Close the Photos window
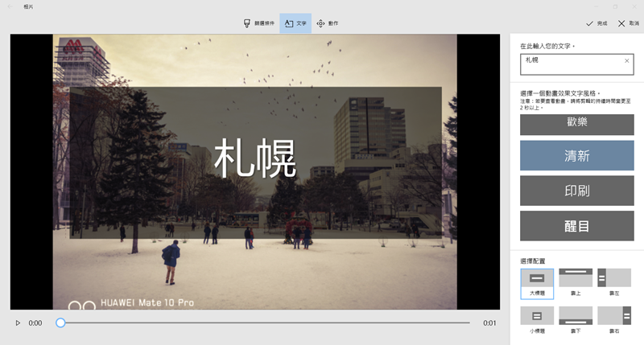Image resolution: width=644 pixels, height=345 pixels. (x=634, y=6)
